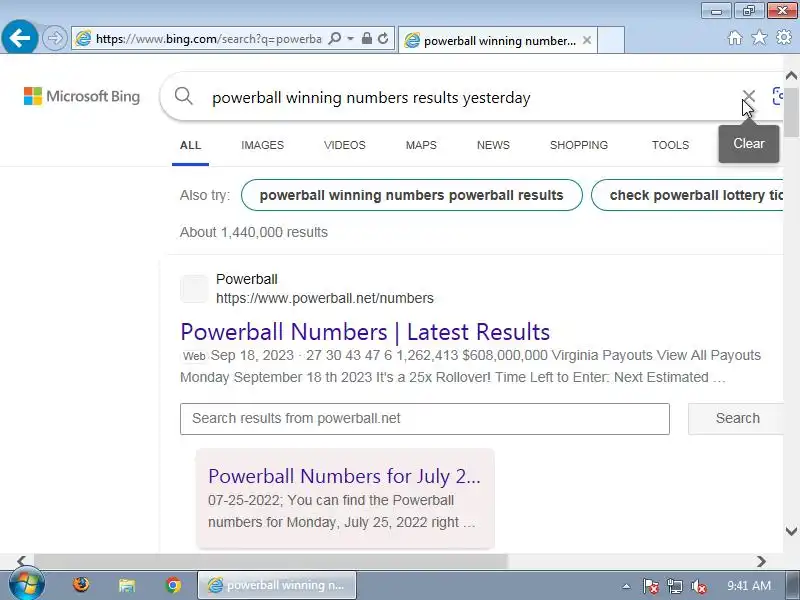Click the address bar search magnifier icon
This screenshot has height=600, width=800.
335,39
